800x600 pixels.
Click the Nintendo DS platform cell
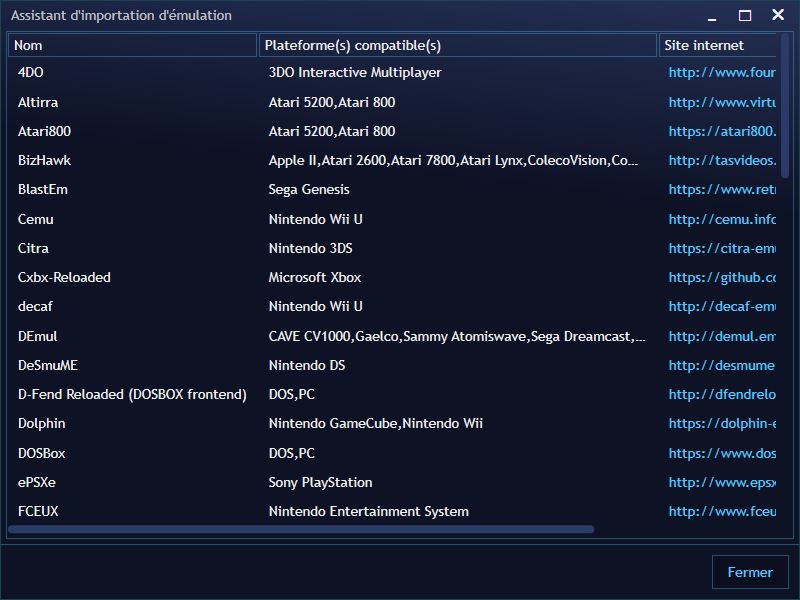[x=307, y=365]
